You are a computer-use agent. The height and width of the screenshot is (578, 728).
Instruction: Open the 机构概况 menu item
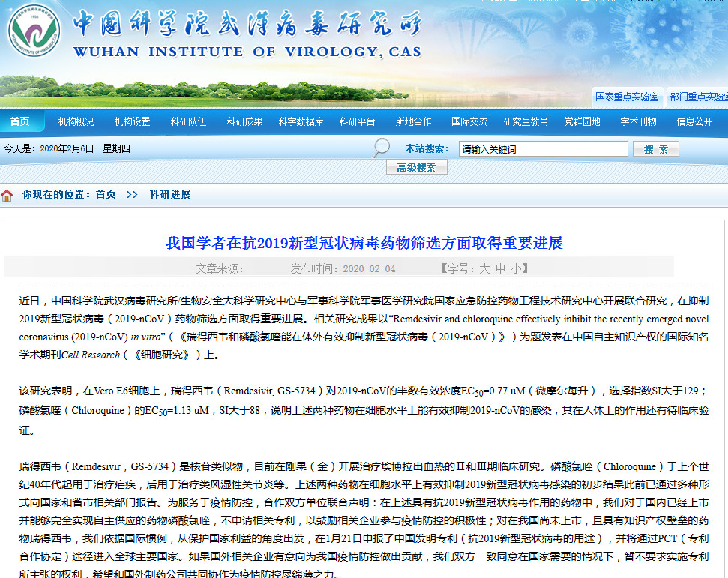pos(76,121)
